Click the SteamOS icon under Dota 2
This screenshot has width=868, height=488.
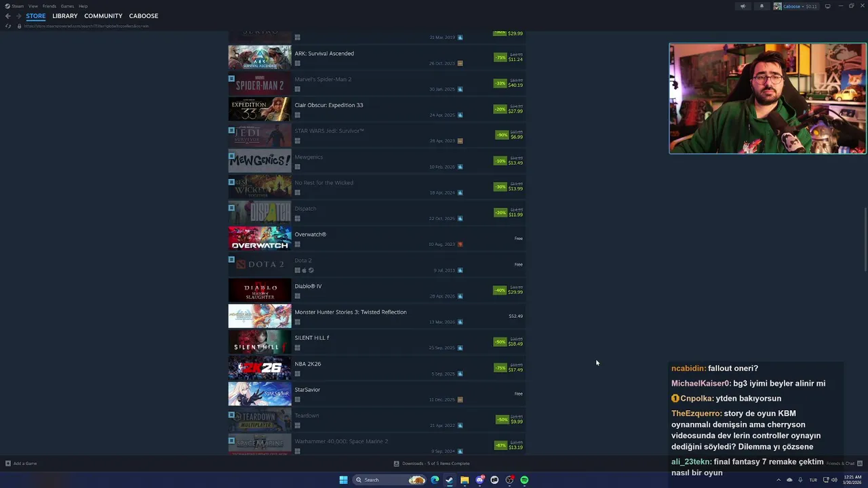click(311, 270)
